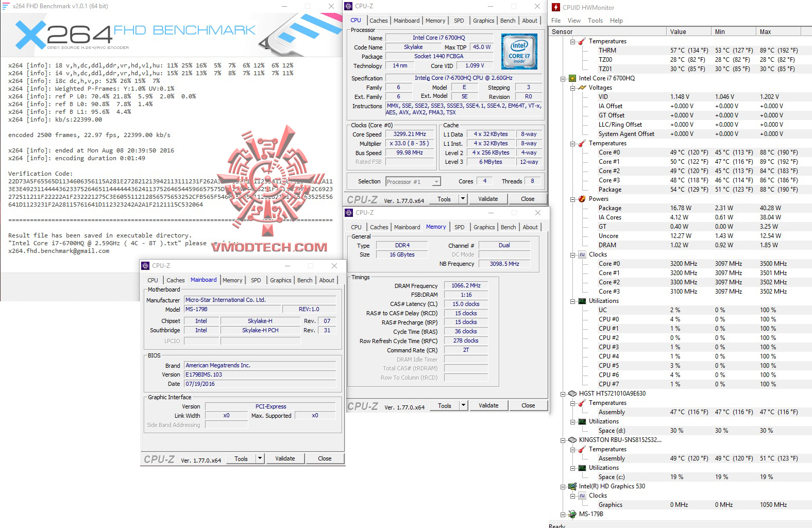Viewport: 812px width, 528px height.
Task: Click the Memory CPU-Z window title icon
Action: pyautogui.click(x=349, y=213)
